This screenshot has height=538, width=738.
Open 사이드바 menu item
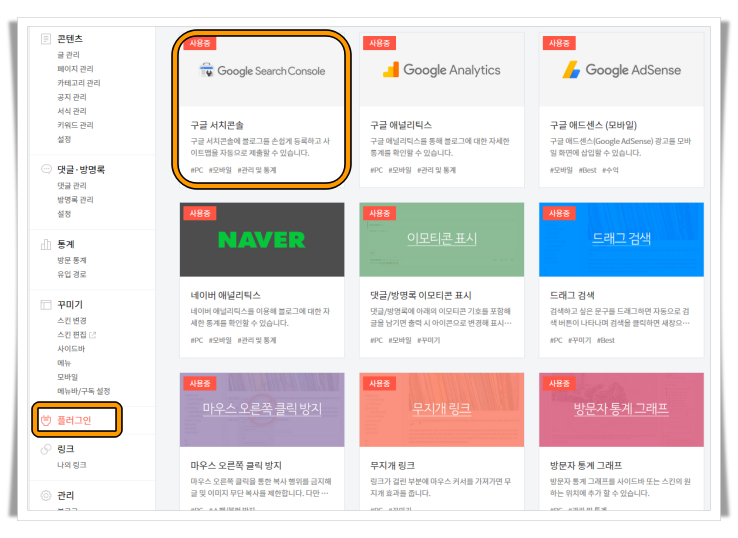click(x=71, y=349)
